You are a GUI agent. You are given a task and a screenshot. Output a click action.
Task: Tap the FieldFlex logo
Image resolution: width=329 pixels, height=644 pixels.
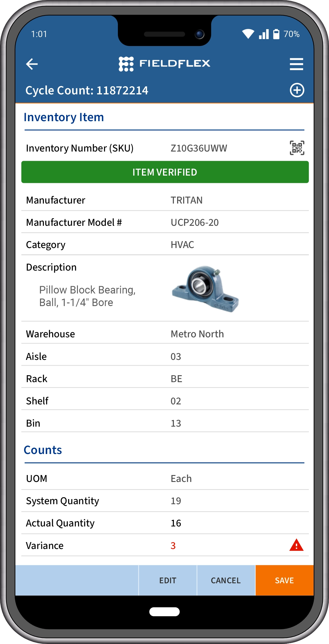(x=164, y=64)
